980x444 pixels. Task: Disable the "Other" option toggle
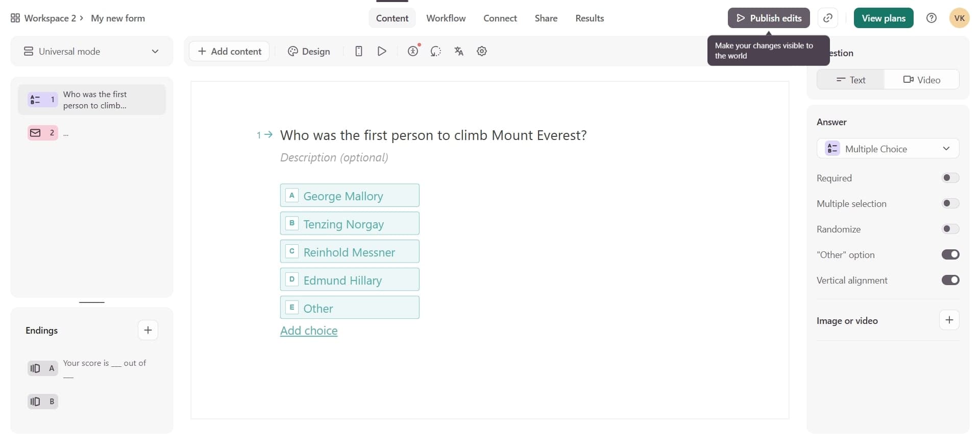coord(950,254)
